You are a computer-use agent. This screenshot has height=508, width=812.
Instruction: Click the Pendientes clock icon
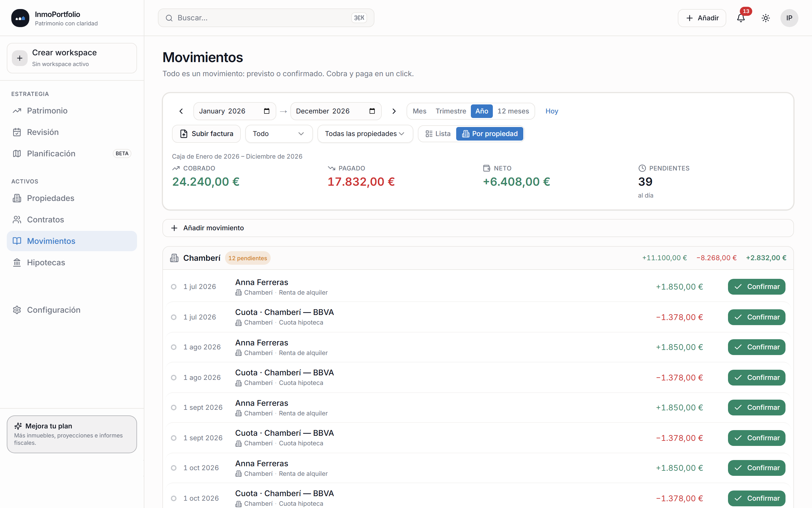642,168
